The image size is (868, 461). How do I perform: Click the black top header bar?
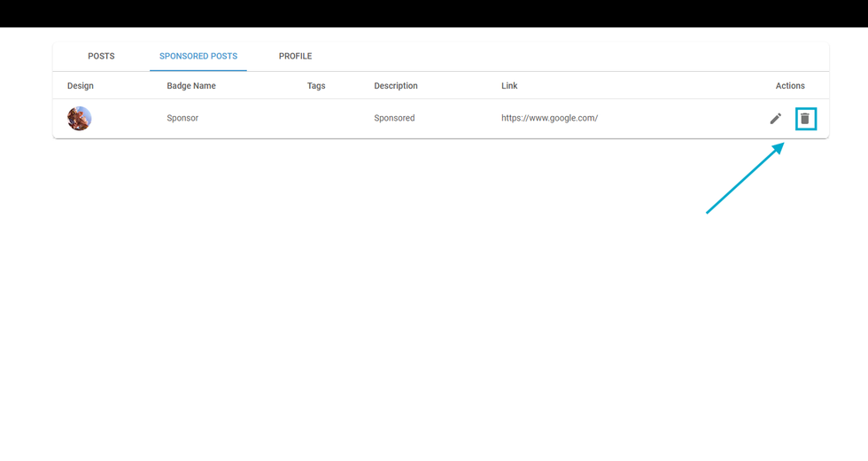[x=434, y=13]
